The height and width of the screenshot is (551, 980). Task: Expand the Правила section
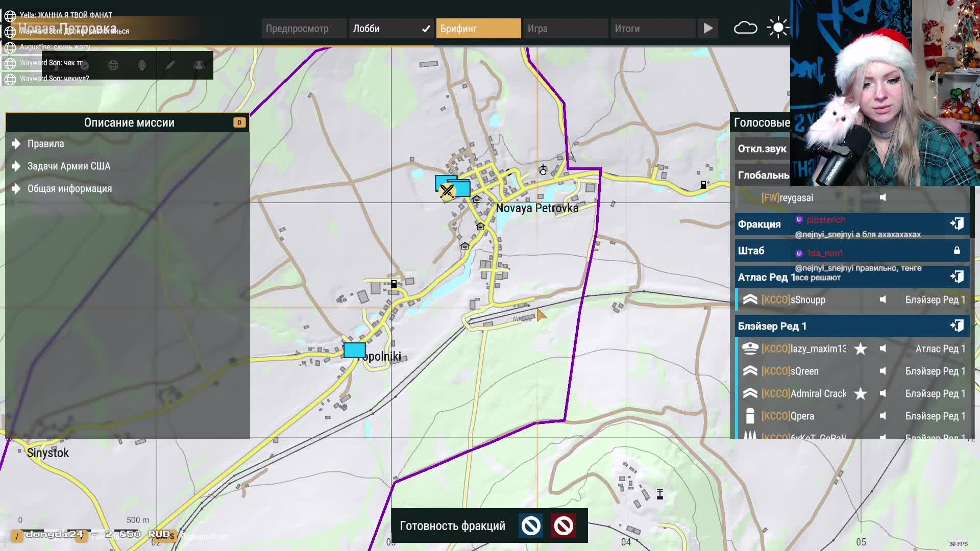(x=45, y=144)
